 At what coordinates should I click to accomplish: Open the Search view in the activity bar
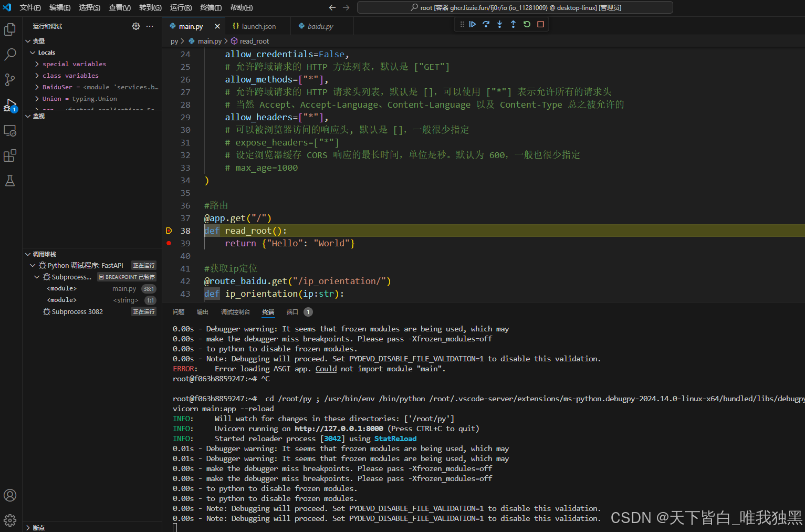[10, 54]
